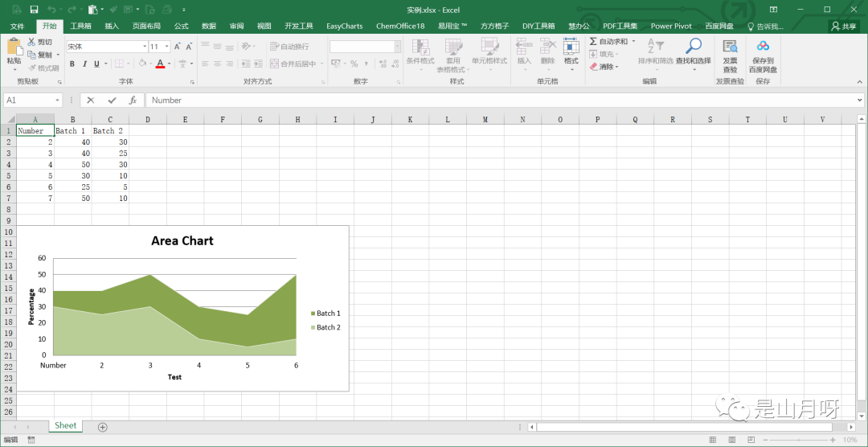
Task: Apply red font color A swatch
Action: pos(160,64)
